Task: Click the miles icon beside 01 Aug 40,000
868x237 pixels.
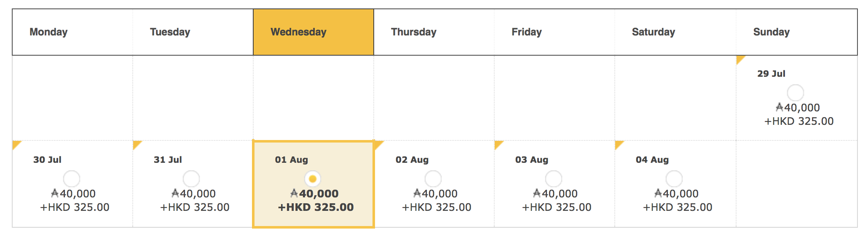Action: (x=294, y=193)
